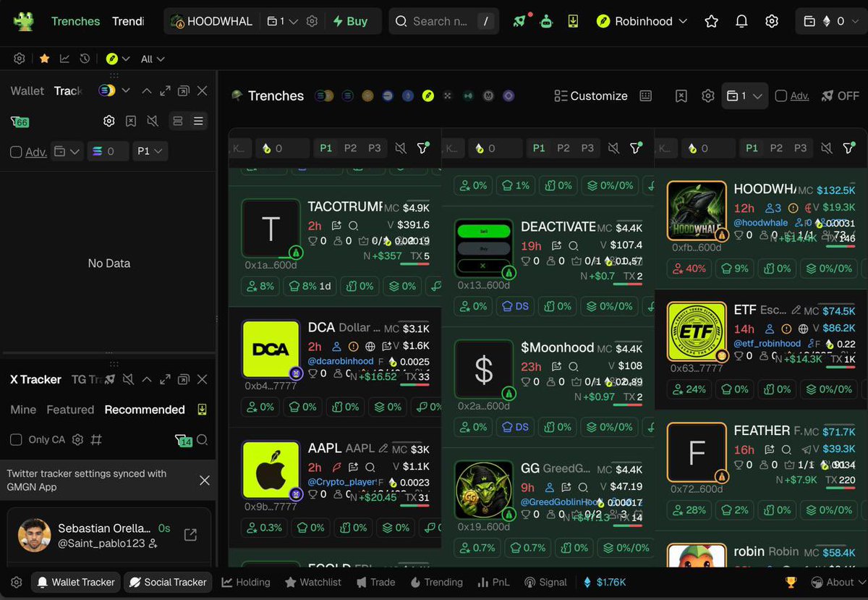The height and width of the screenshot is (600, 868).
Task: Switch to the Trenches top tab
Action: 75,21
